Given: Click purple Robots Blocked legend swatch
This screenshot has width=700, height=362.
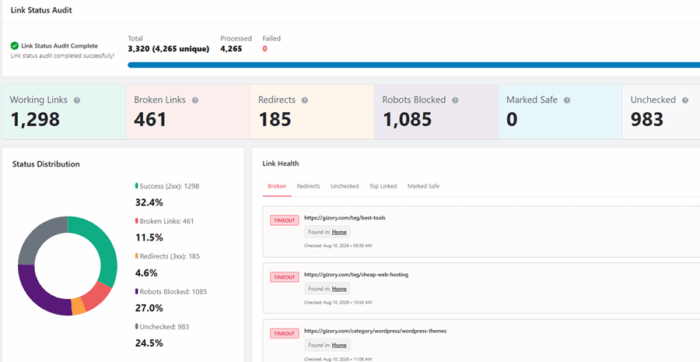Looking at the screenshot, I should click(137, 292).
